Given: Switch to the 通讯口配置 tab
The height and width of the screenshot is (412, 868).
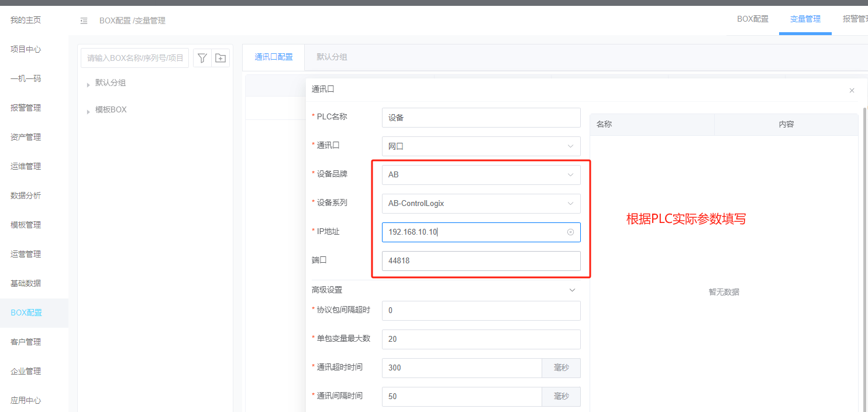Looking at the screenshot, I should [x=274, y=57].
